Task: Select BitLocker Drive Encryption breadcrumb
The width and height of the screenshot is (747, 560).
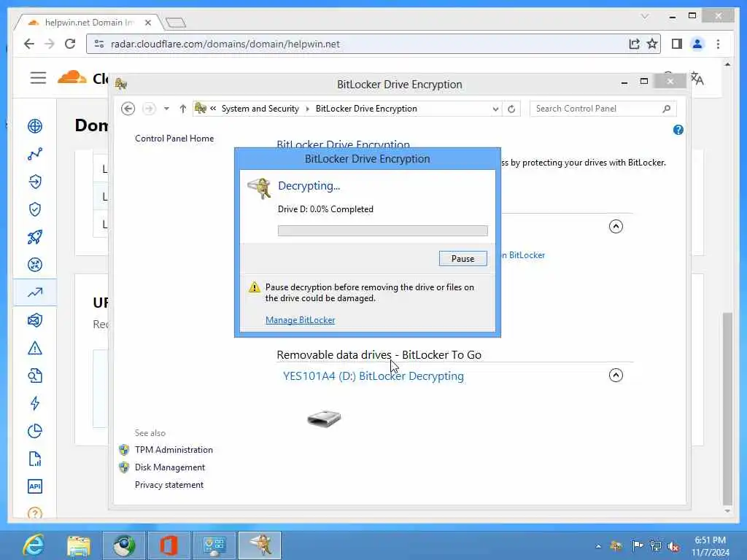Action: click(x=366, y=109)
